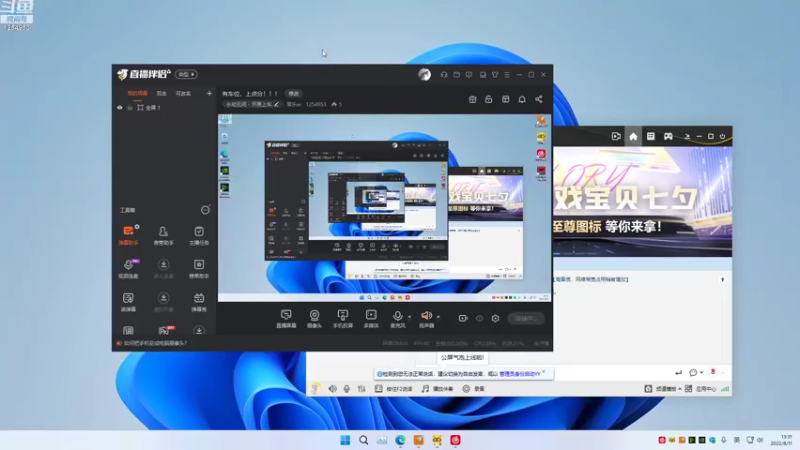800x450 pixels.
Task: Open the hamburger main menu
Action: 507,74
